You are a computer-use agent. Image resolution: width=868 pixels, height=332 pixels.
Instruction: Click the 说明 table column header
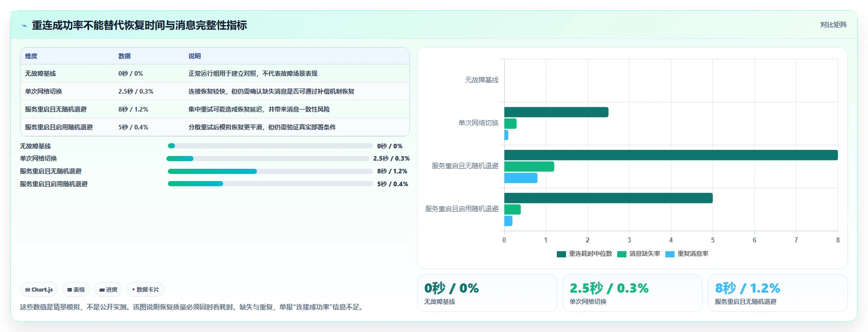tap(194, 56)
